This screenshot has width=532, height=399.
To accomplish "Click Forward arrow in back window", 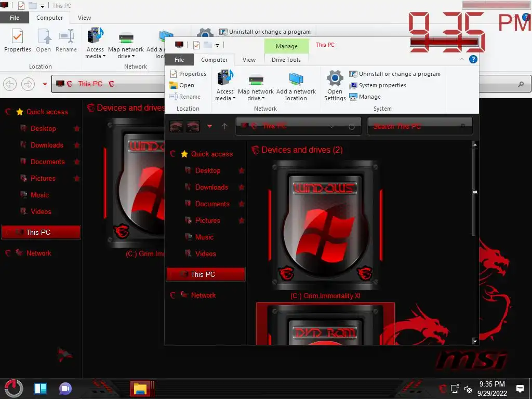I will coord(28,84).
